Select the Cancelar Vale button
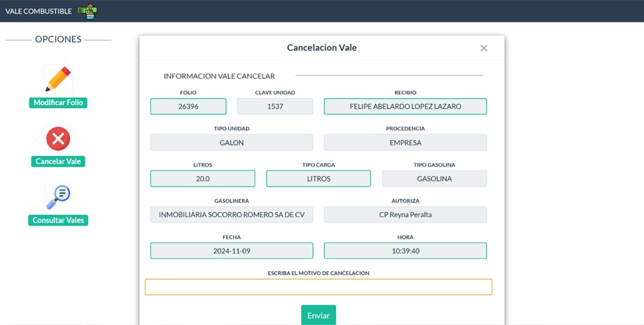Image resolution: width=644 pixels, height=325 pixels. pyautogui.click(x=58, y=162)
